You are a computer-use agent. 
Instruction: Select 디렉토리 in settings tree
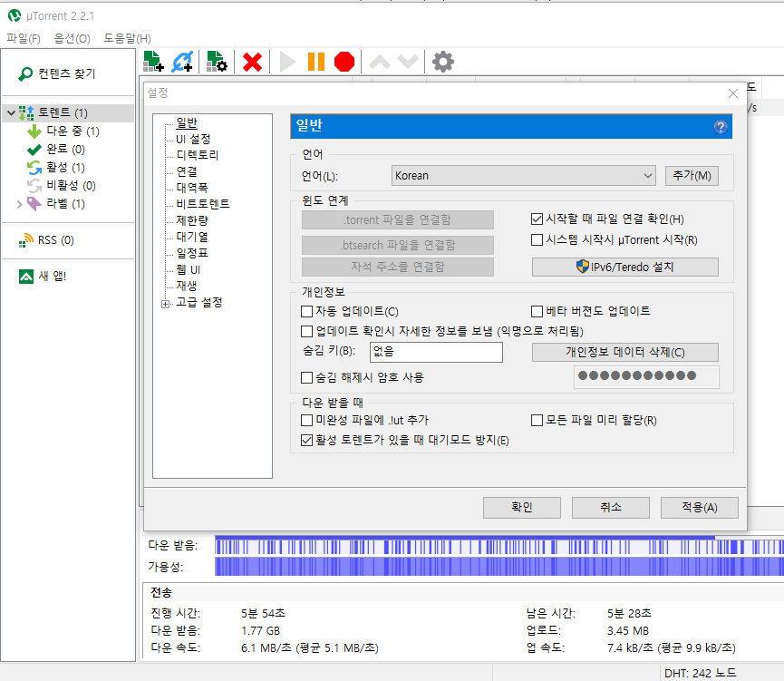point(198,155)
